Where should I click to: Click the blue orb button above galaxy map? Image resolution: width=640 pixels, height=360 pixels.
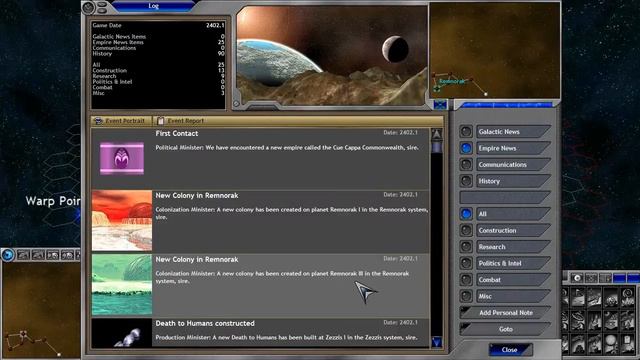(x=8, y=255)
